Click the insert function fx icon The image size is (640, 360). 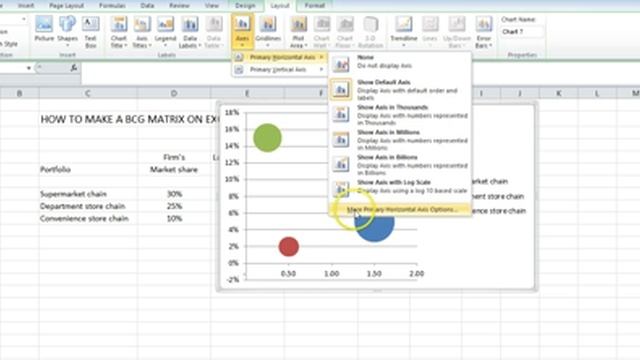point(73,68)
